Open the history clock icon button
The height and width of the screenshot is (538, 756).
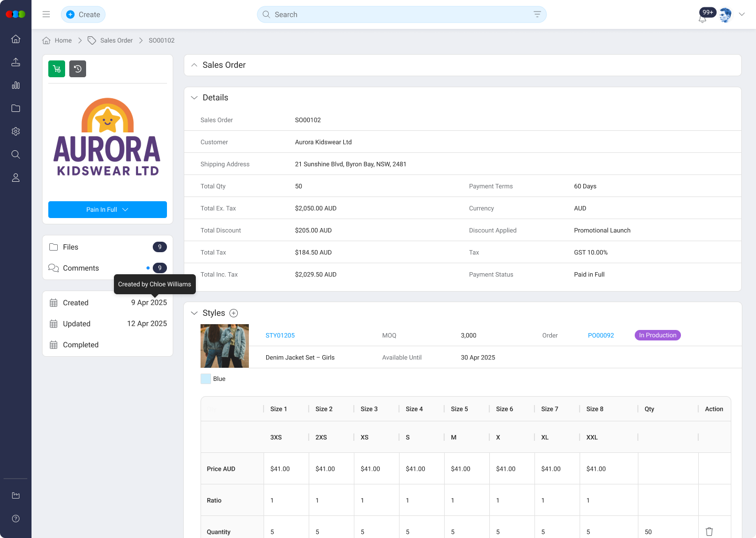click(78, 69)
